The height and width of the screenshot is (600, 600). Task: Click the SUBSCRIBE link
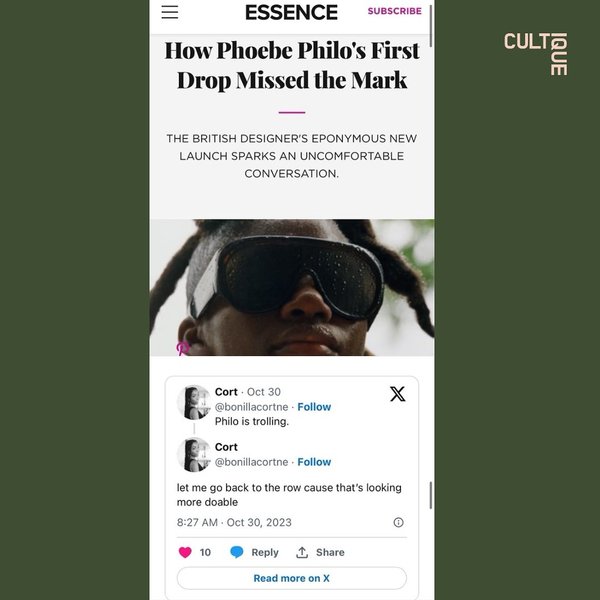pyautogui.click(x=394, y=11)
